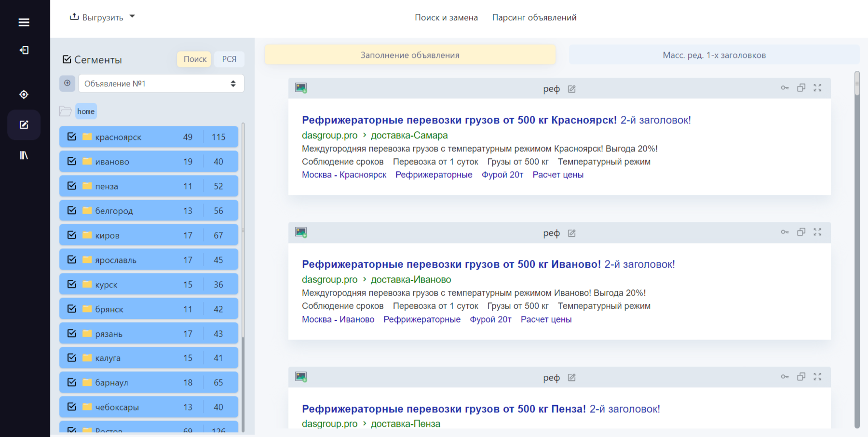The image size is (868, 437).
Task: Switch to the РСЯ tab
Action: [x=229, y=59]
